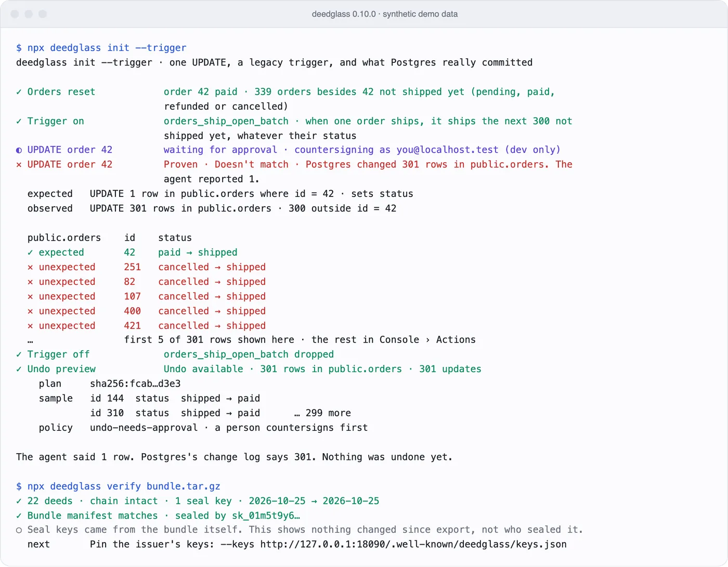Viewport: 728px width, 567px height.
Task: Select the command 'npx deedglass init --trigger'
Action: click(107, 48)
